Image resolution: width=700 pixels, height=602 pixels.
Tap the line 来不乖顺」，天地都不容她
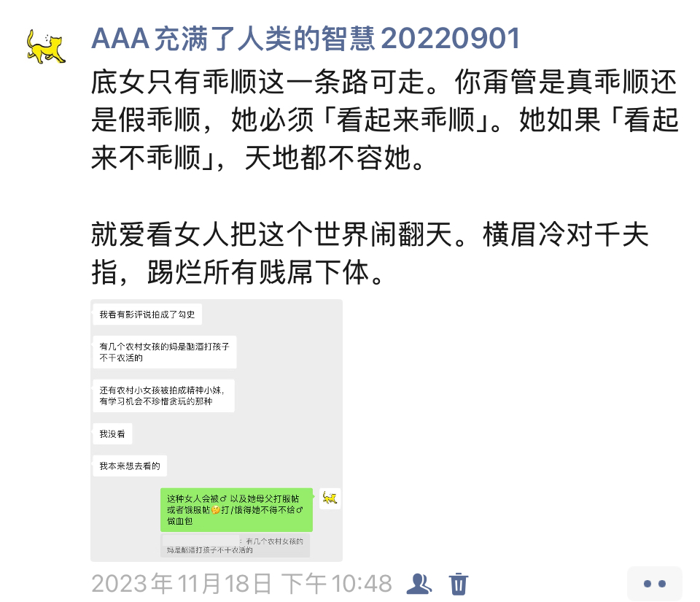point(258,158)
